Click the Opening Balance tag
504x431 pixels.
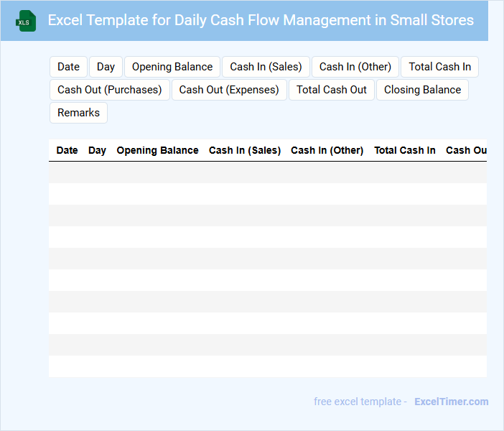pyautogui.click(x=172, y=67)
